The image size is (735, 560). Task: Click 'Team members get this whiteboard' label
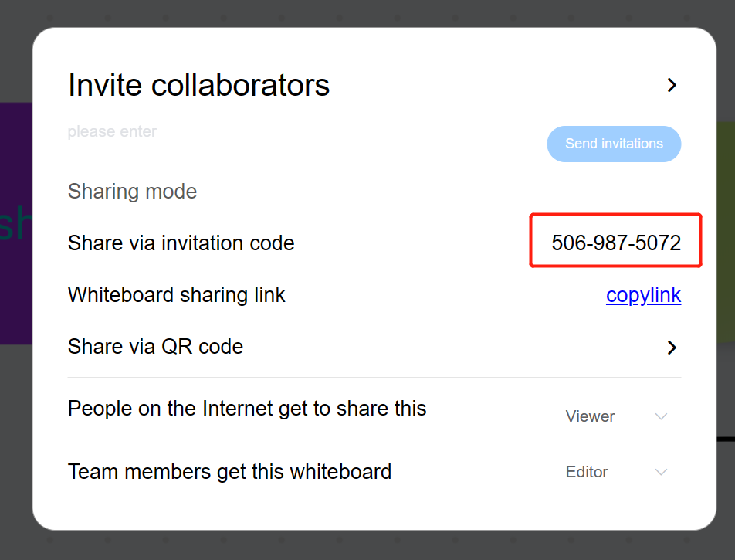(x=229, y=471)
